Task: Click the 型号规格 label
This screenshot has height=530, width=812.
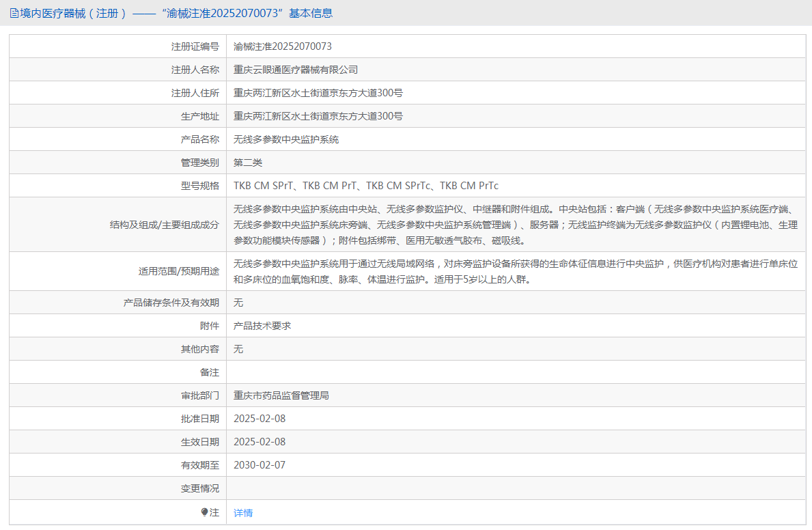Action: tap(200, 186)
